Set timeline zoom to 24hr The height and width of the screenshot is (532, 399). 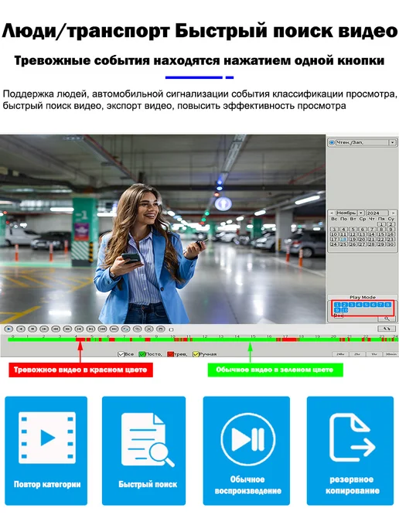click(340, 354)
